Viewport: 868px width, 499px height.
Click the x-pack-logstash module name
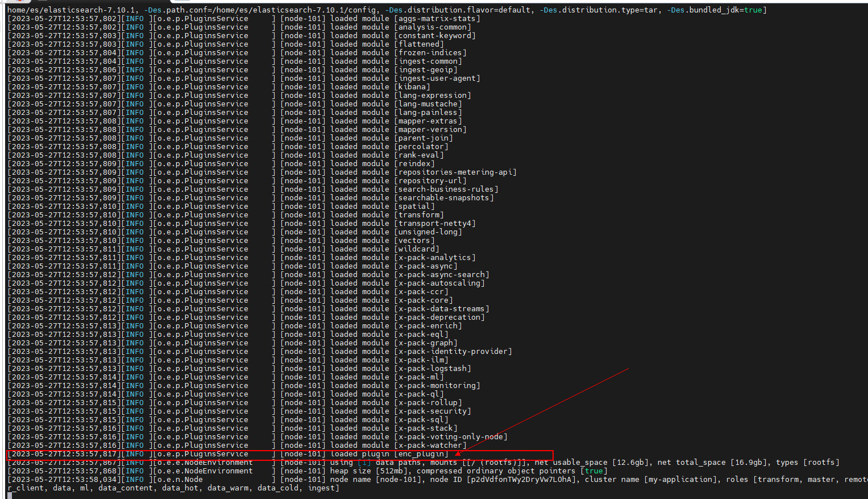(433, 369)
